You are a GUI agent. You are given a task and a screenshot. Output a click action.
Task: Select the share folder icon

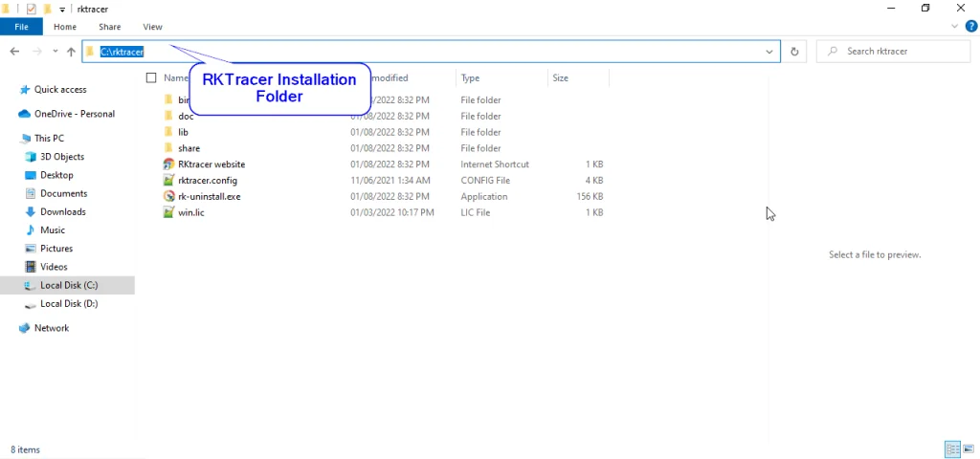click(168, 148)
